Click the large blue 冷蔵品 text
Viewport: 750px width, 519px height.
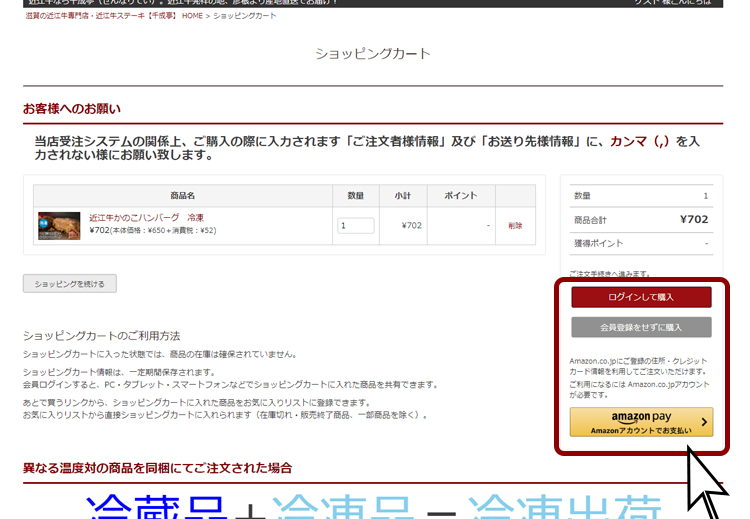tap(157, 507)
